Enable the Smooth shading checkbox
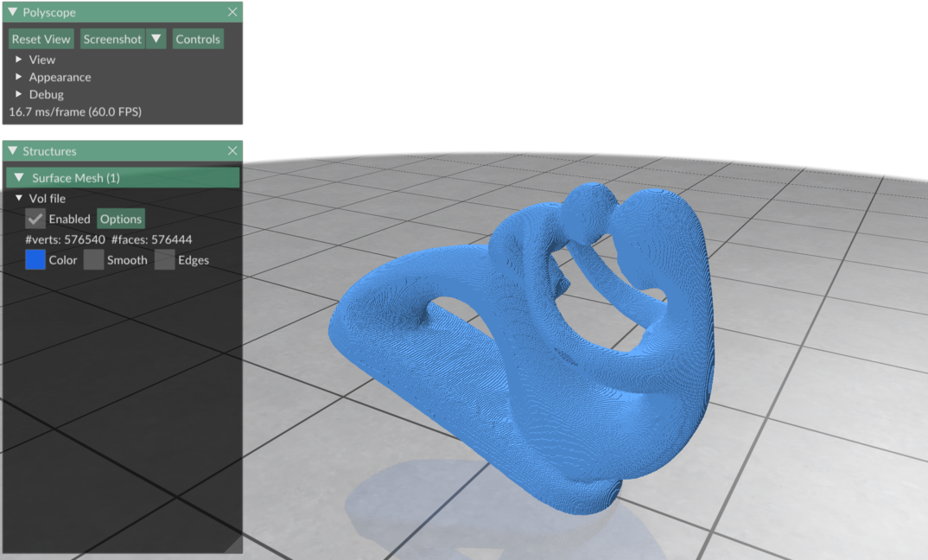This screenshot has width=928, height=560. click(93, 260)
